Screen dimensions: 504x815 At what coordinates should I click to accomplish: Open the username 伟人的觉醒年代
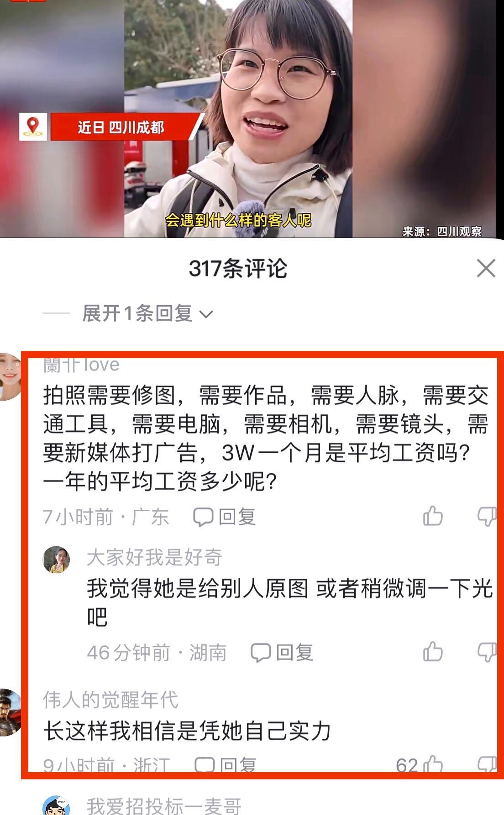coord(110,699)
